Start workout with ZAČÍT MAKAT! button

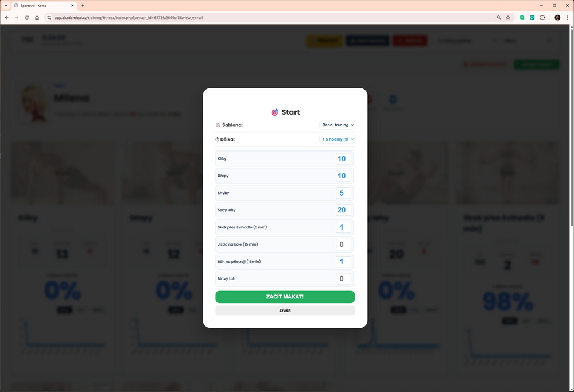[x=285, y=297]
